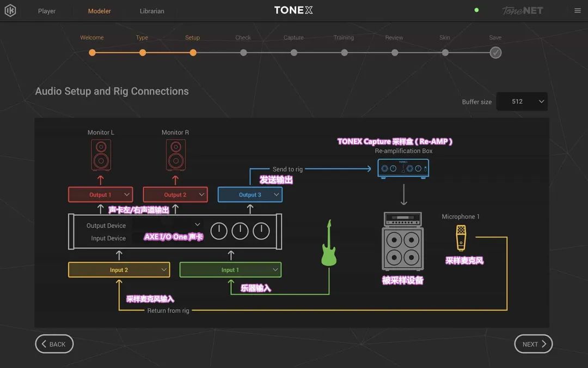This screenshot has width=588, height=368.
Task: Open the green Input 1 dropdown
Action: pos(230,270)
